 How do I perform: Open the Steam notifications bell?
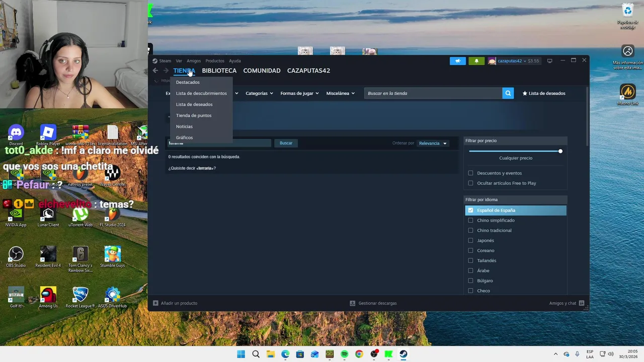coord(476,61)
